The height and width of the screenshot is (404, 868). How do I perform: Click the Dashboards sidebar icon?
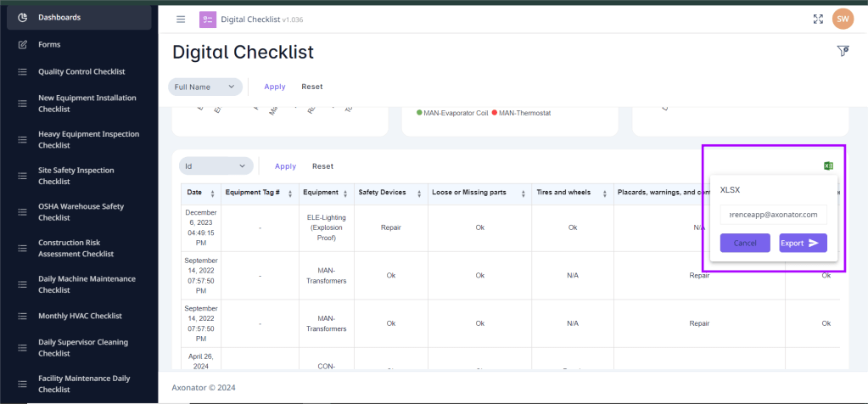click(x=23, y=17)
